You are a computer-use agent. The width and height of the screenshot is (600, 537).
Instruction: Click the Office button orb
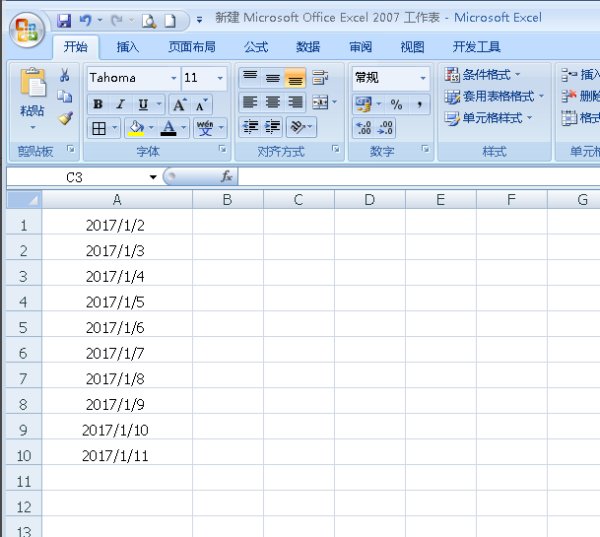(27, 30)
